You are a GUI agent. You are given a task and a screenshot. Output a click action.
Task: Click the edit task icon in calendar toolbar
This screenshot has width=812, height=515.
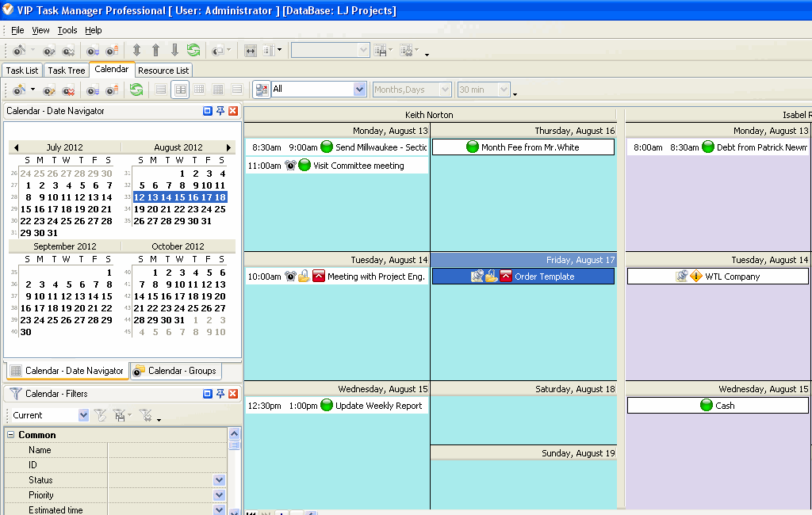49,90
